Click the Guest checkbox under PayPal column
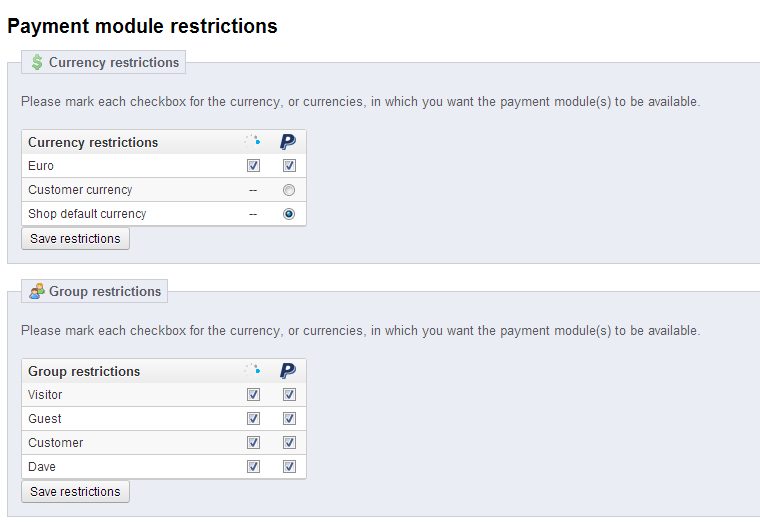760x522 pixels. click(289, 419)
